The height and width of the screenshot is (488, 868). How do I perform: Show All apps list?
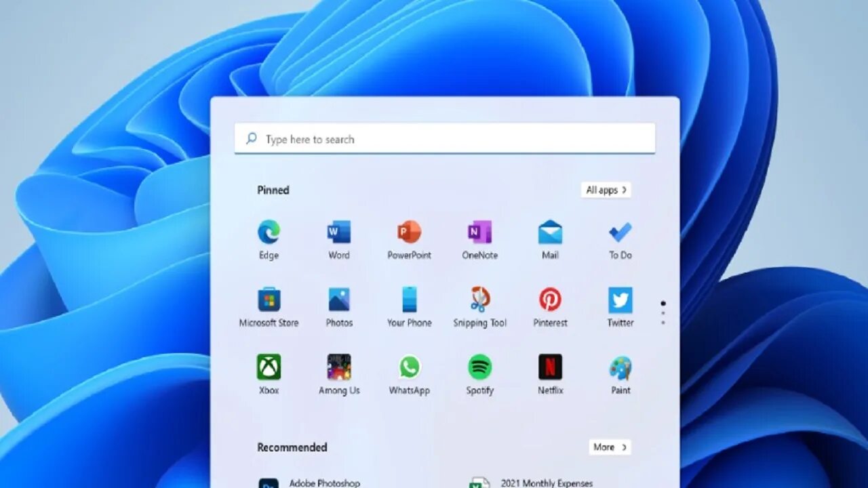[x=606, y=190]
